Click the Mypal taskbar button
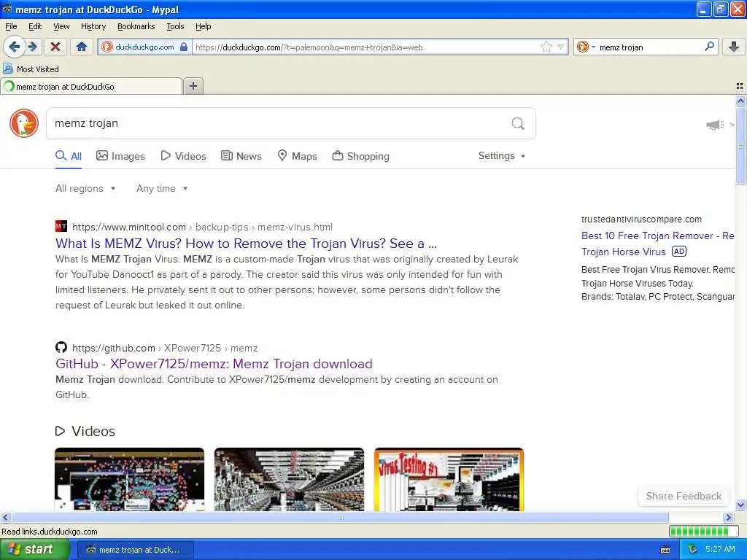The image size is (747, 560). point(135,550)
